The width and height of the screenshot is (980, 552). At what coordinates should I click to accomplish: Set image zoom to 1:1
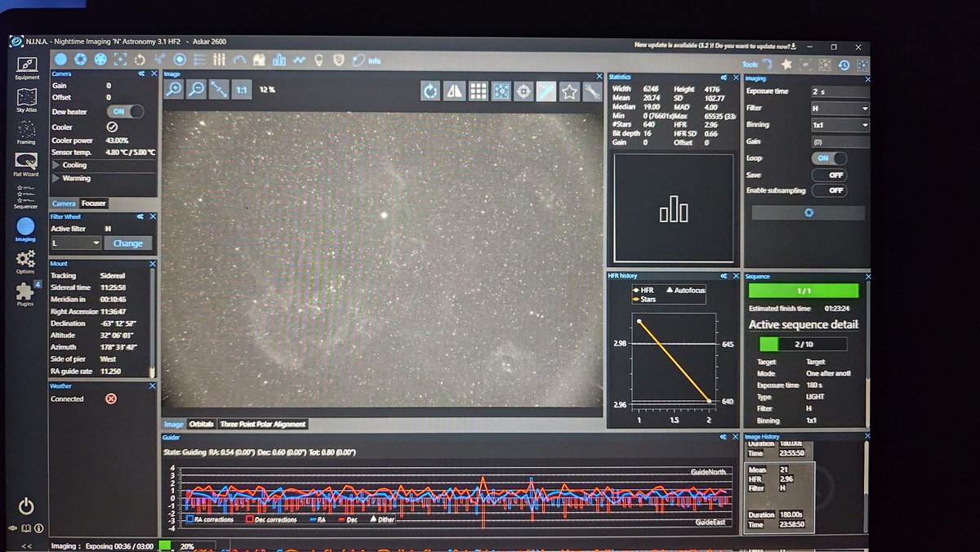pos(241,90)
